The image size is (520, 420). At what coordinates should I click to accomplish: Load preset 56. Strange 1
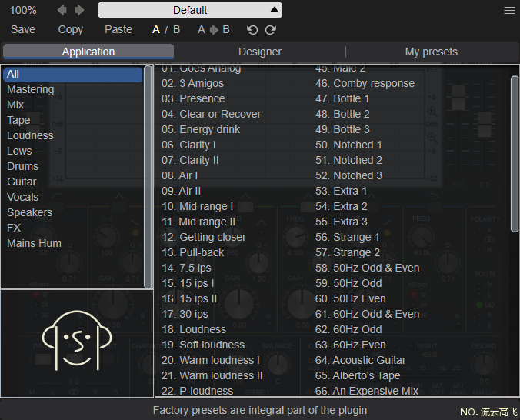tap(347, 237)
